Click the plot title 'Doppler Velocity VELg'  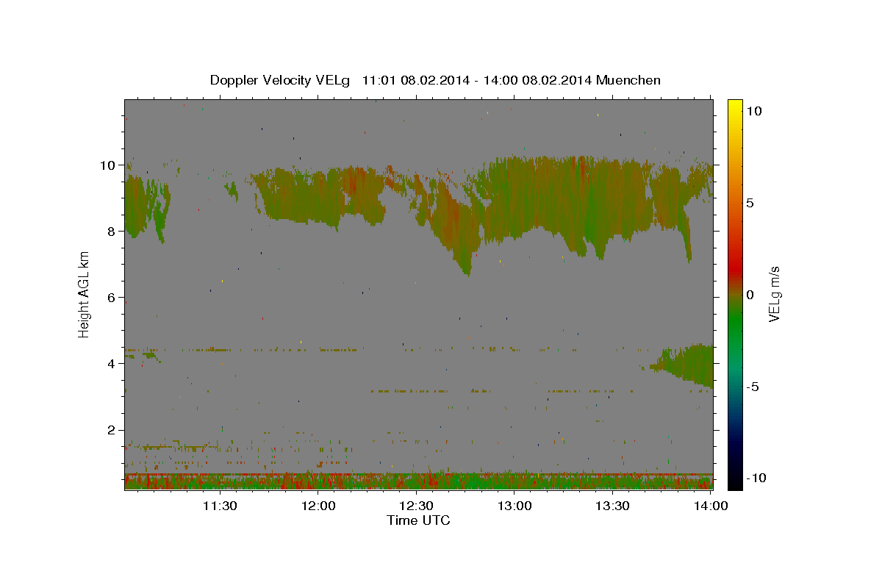[x=282, y=80]
